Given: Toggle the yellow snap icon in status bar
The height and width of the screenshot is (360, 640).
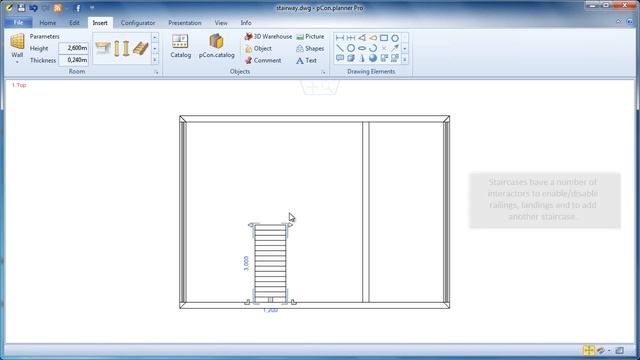Looking at the screenshot, I should pos(589,350).
